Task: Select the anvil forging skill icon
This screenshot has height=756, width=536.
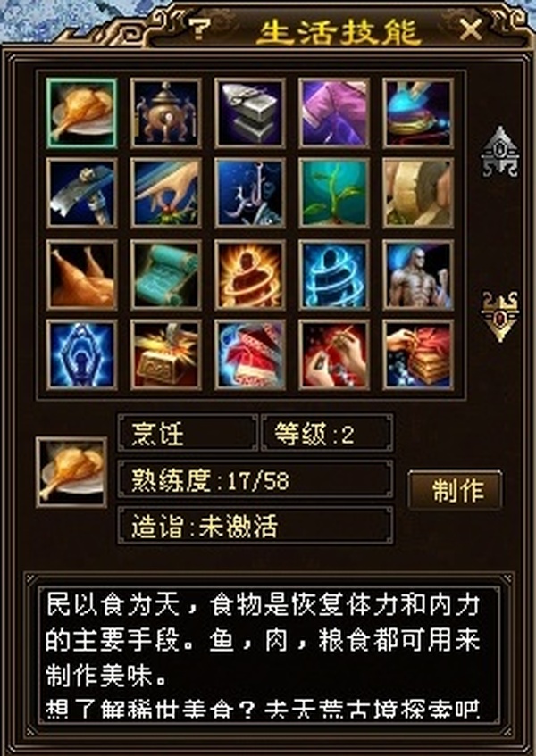Action: pos(250,112)
